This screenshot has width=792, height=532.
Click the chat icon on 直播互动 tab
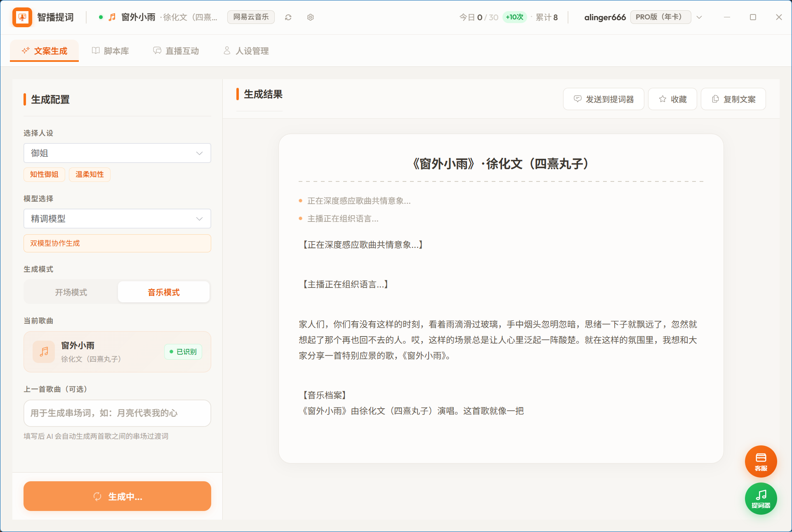point(157,51)
